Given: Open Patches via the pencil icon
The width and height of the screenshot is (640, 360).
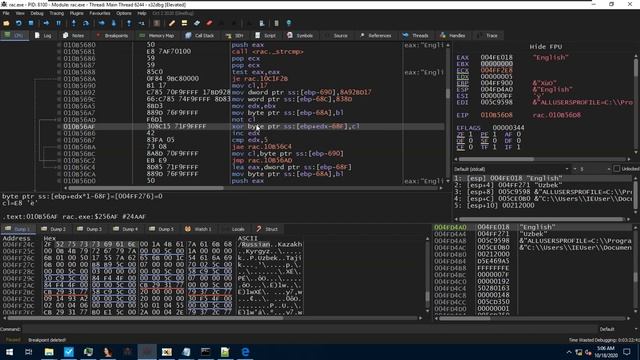Looking at the screenshot, I should coord(172,23).
